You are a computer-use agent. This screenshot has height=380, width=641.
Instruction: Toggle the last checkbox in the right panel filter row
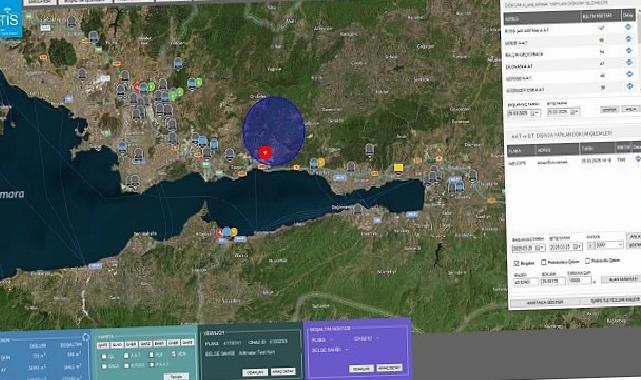coord(587,260)
